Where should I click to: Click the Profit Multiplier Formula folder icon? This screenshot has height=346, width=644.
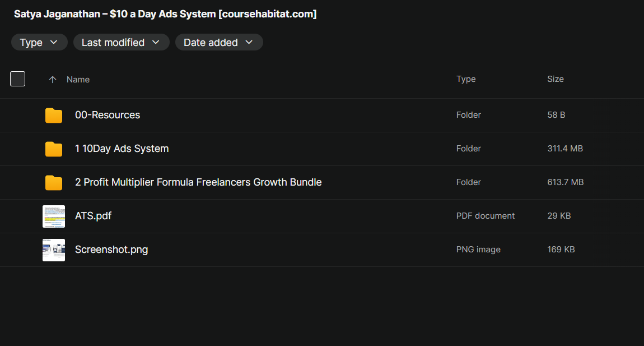[x=54, y=183]
